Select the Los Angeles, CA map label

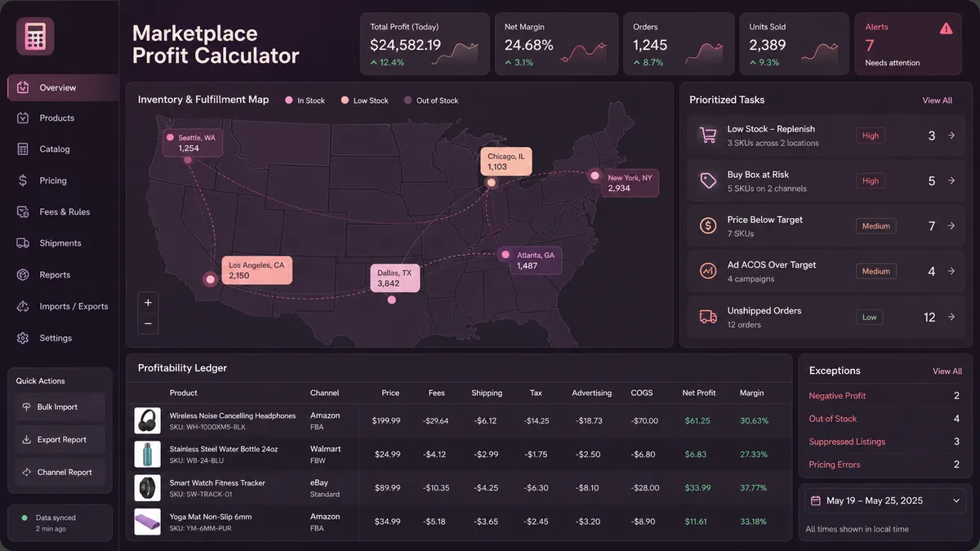[256, 270]
